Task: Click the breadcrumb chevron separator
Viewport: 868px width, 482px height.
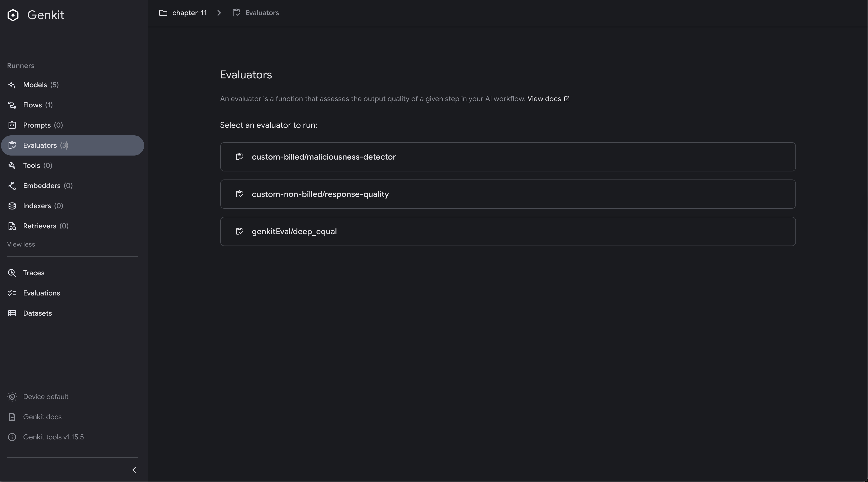Action: click(x=219, y=13)
